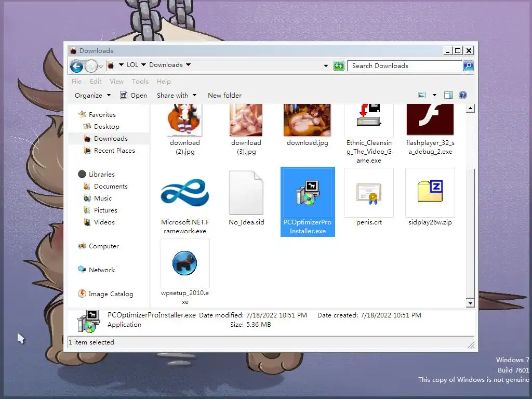The height and width of the screenshot is (399, 532).
Task: Select Computer in navigation pane
Action: (x=103, y=246)
